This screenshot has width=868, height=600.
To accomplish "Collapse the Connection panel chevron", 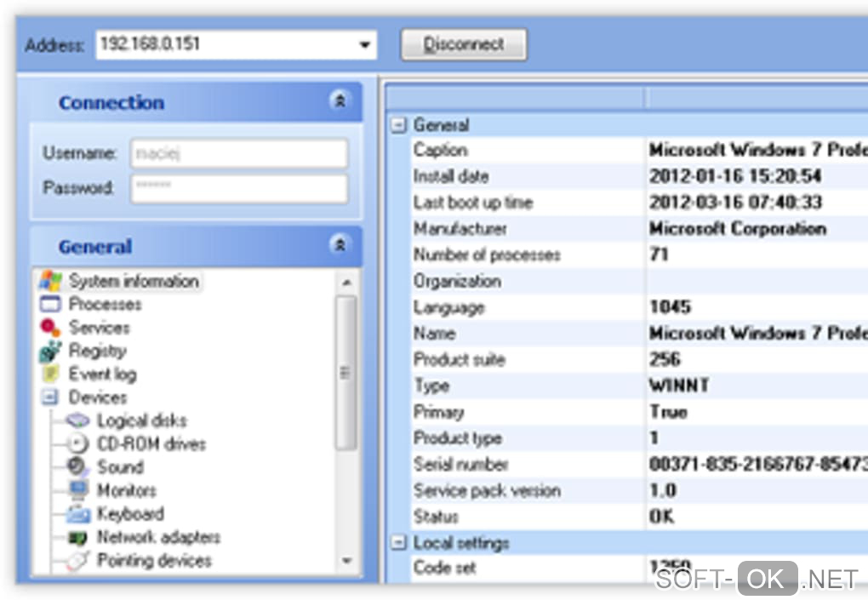I will 340,100.
